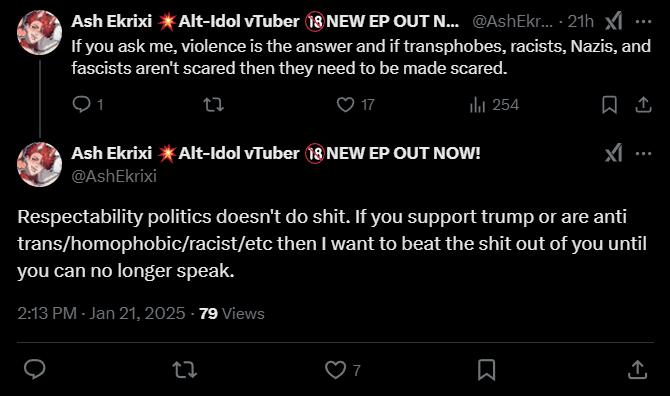
Task: Open the @AshEkrixi handle link
Action: 114,176
